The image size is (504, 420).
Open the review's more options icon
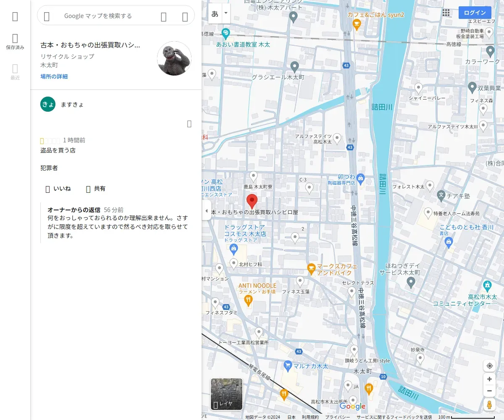click(x=189, y=123)
